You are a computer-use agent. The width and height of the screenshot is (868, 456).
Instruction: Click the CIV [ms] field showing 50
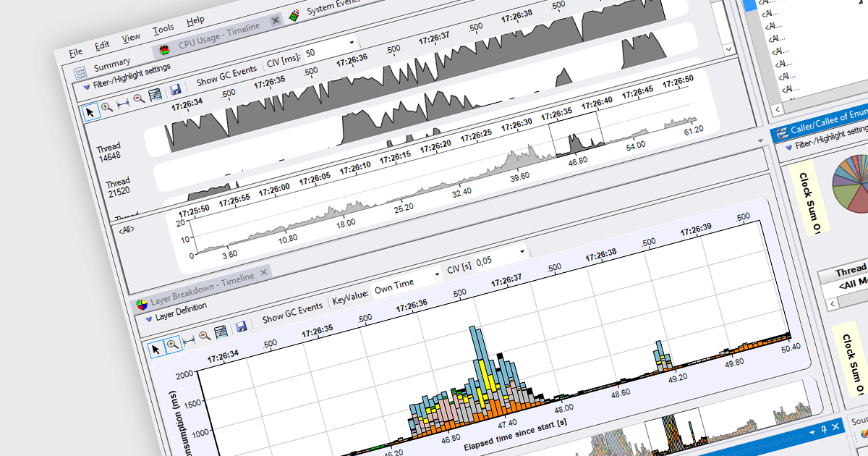pos(330,48)
